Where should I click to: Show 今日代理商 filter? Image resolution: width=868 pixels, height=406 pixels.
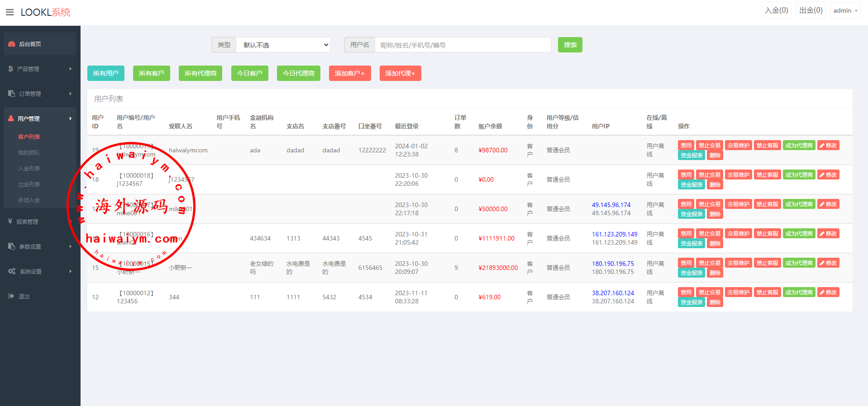coord(298,73)
